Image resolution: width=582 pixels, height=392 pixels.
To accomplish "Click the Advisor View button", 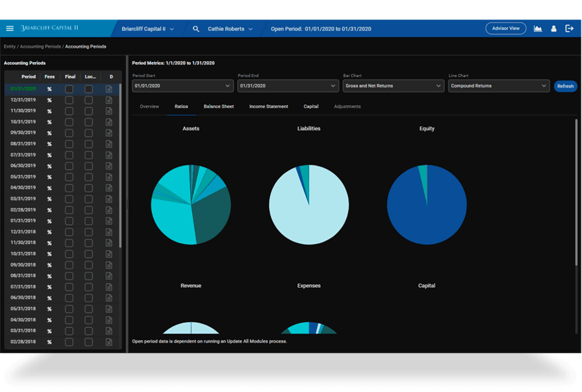I will 506,28.
